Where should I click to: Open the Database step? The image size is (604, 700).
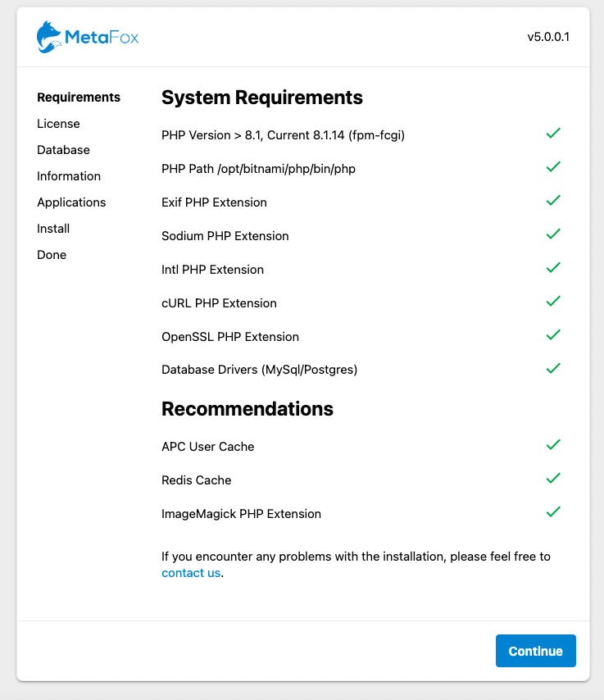click(x=63, y=150)
